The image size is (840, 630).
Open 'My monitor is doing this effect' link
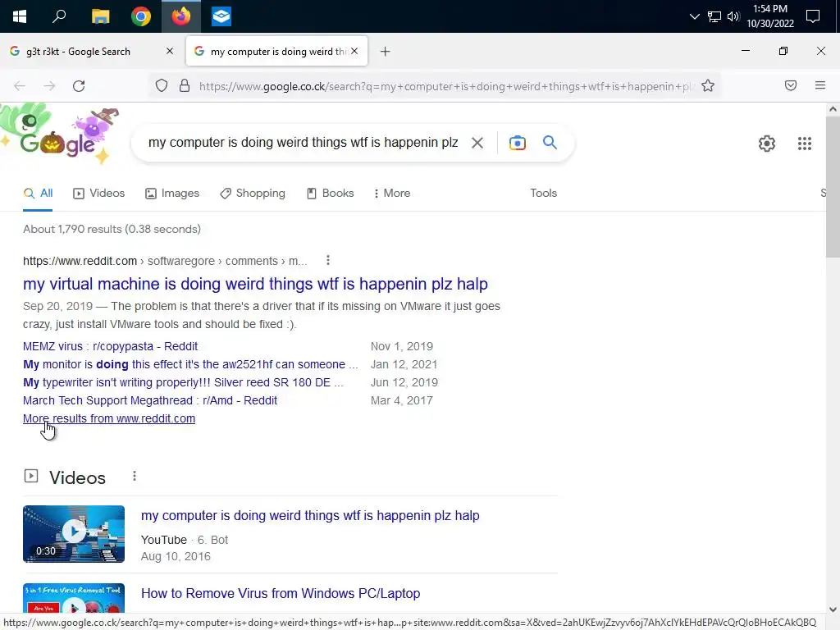(x=190, y=365)
